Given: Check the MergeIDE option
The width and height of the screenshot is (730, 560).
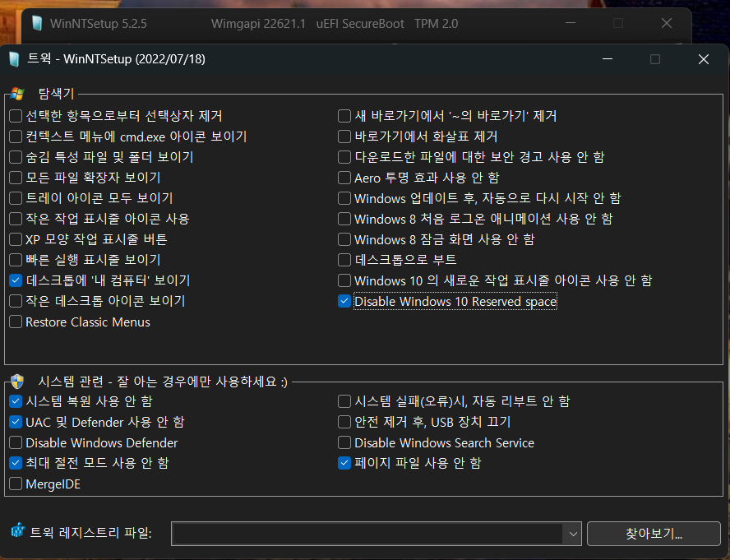Looking at the screenshot, I should coord(16,484).
